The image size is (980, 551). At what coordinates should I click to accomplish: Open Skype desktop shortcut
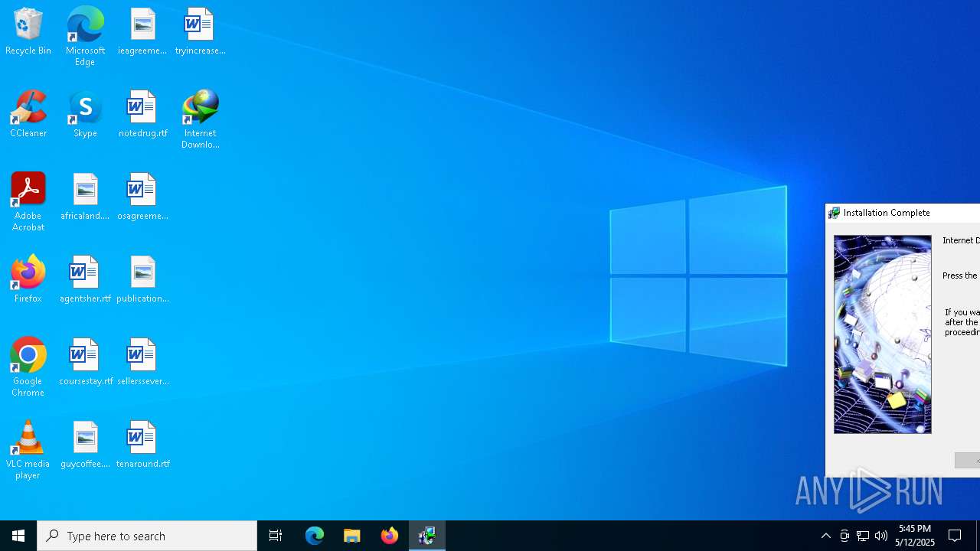pyautogui.click(x=85, y=115)
